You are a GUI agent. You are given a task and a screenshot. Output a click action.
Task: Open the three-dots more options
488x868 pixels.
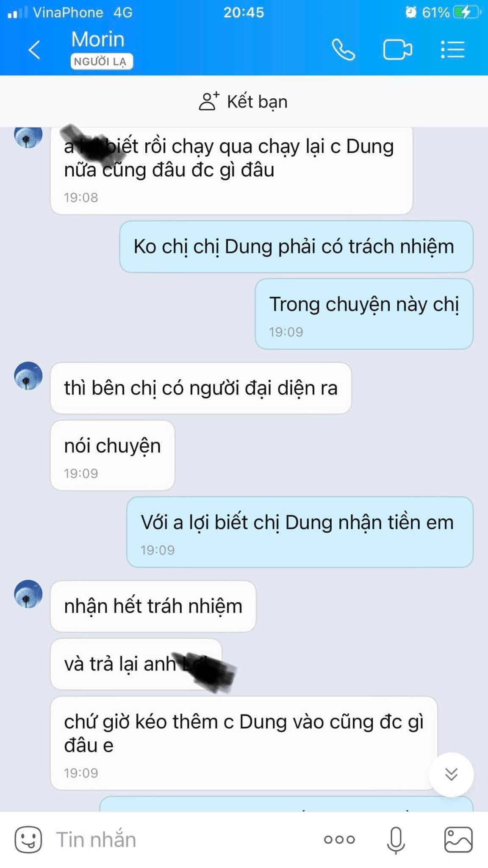339,839
